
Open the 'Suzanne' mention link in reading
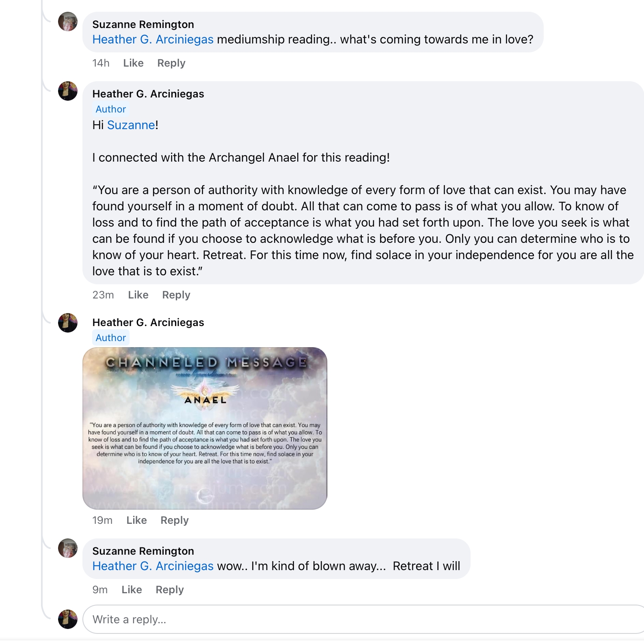(x=131, y=125)
